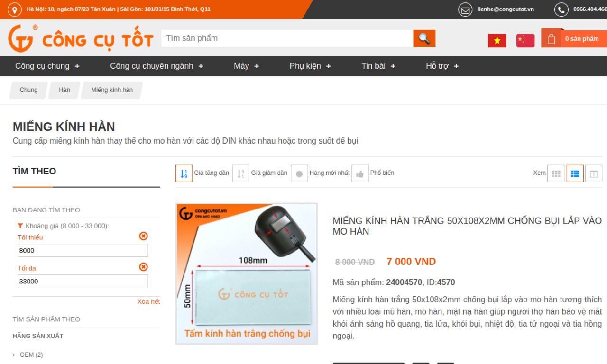
Task: Expand Công cụ chung menu
Action: point(47,66)
